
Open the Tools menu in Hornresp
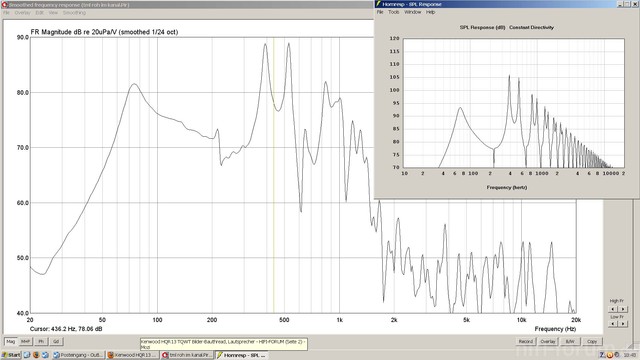click(393, 12)
